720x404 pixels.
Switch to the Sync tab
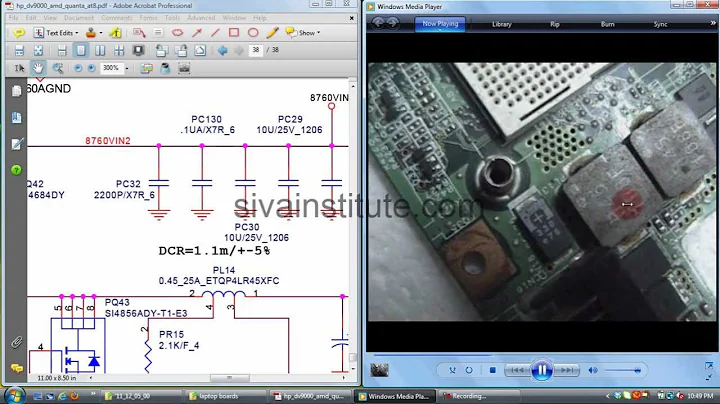coord(660,24)
